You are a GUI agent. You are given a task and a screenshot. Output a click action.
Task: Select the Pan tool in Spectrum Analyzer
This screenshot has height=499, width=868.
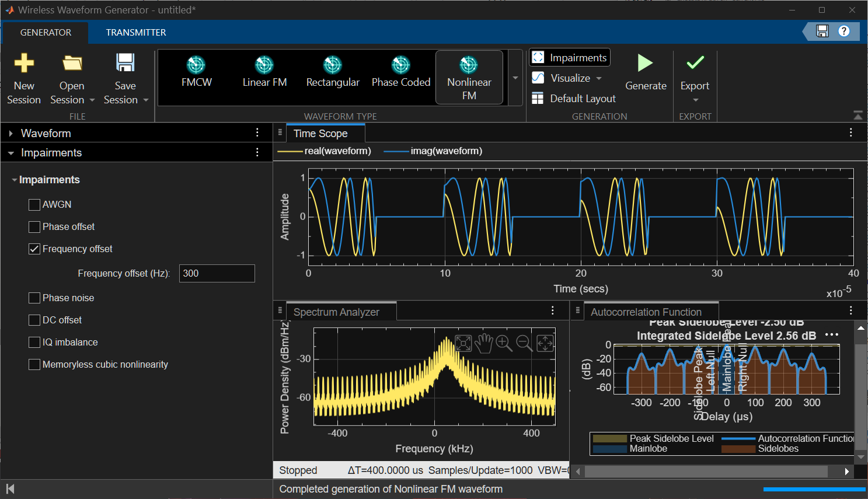pyautogui.click(x=483, y=343)
